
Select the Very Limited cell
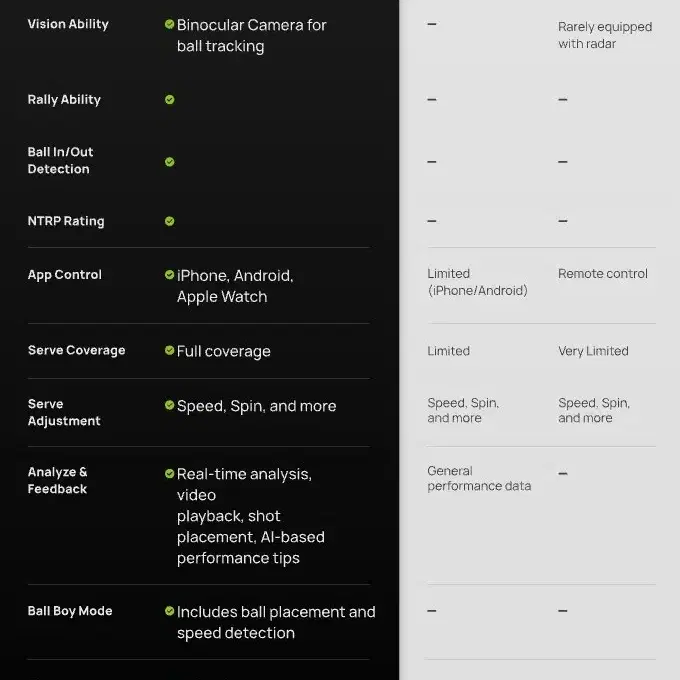coord(593,351)
